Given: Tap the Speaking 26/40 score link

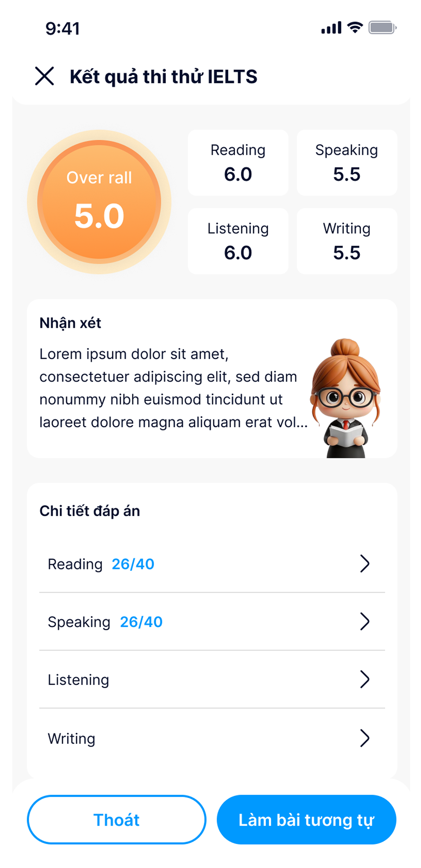Looking at the screenshot, I should (x=141, y=622).
